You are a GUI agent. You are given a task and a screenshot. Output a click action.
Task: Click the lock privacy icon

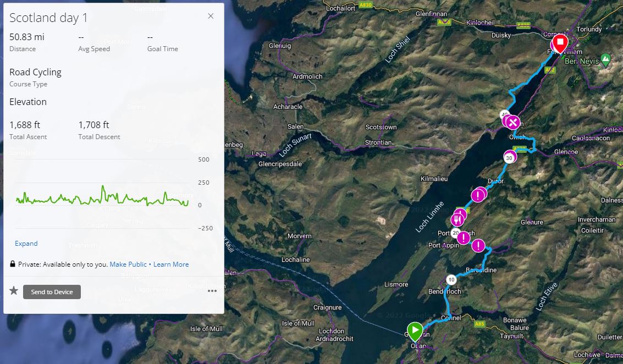pos(13,264)
